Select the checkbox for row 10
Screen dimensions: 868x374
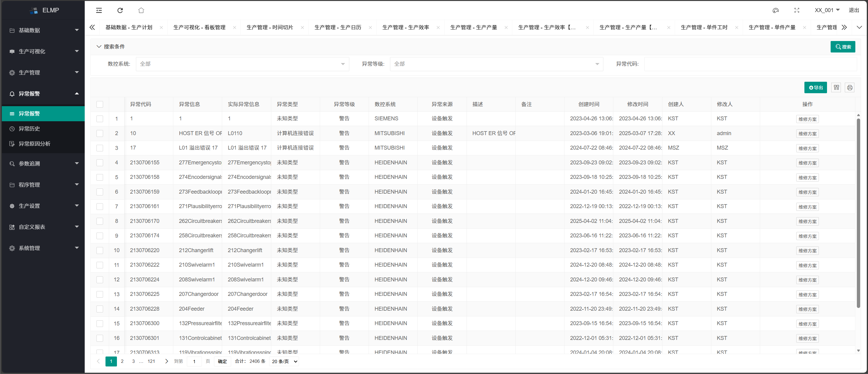coord(100,251)
